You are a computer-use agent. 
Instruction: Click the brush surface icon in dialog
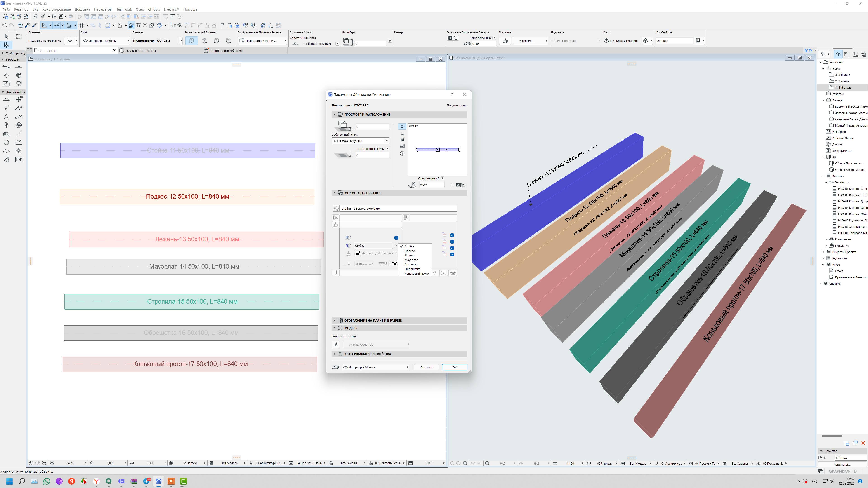[x=335, y=225]
